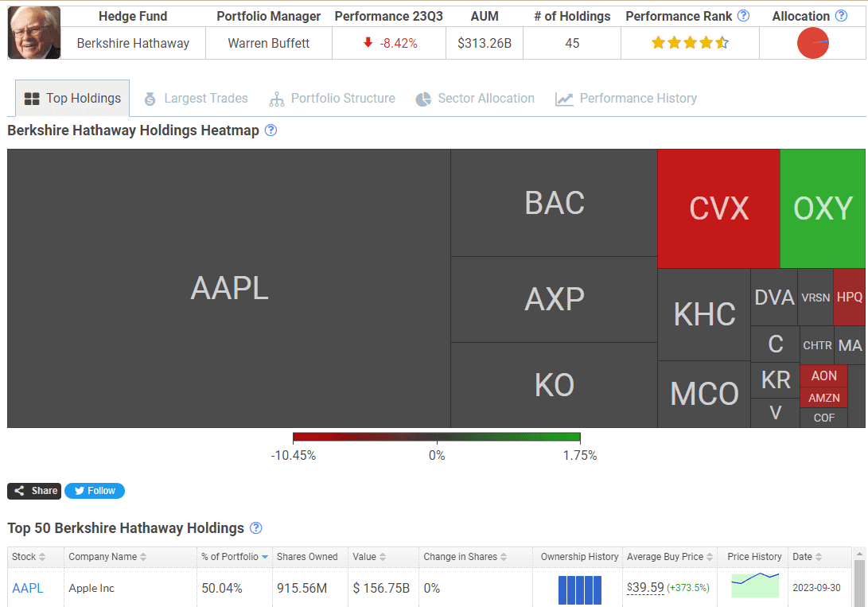The image size is (868, 607).
Task: Click the AAPL ownership history bar chart
Action: click(x=579, y=589)
